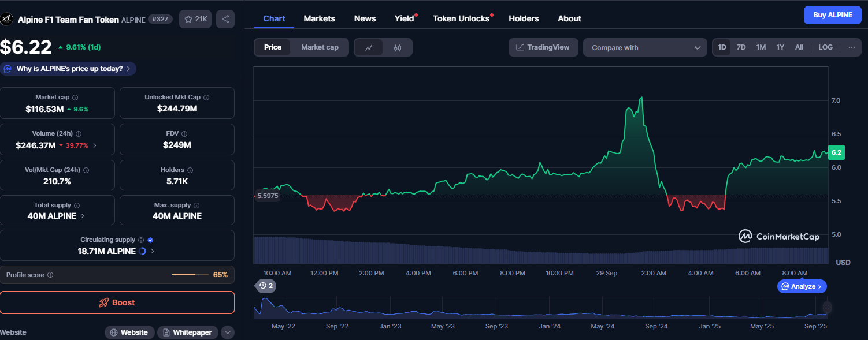Open the Website link
868x340 pixels.
[129, 332]
